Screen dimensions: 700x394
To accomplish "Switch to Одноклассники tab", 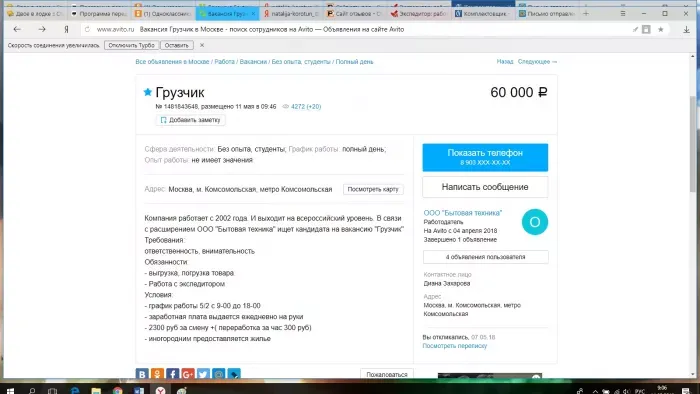I will (163, 14).
